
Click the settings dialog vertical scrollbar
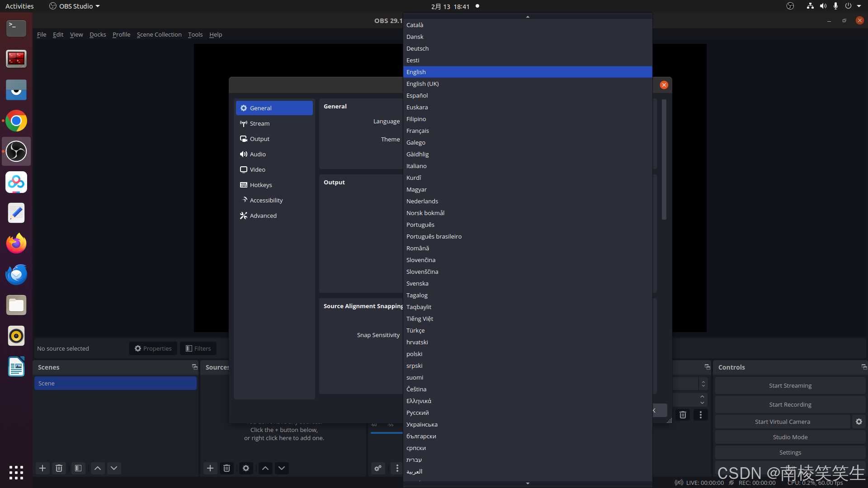click(x=664, y=160)
